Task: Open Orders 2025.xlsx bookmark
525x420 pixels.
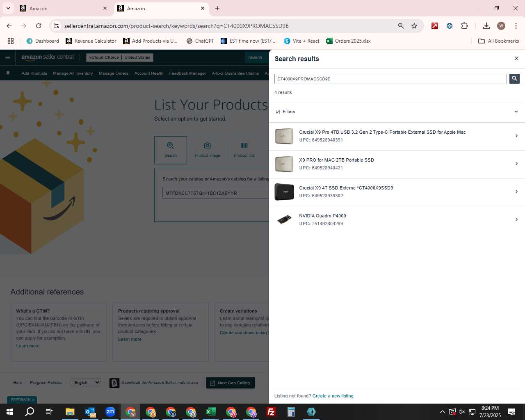Action: pos(348,41)
